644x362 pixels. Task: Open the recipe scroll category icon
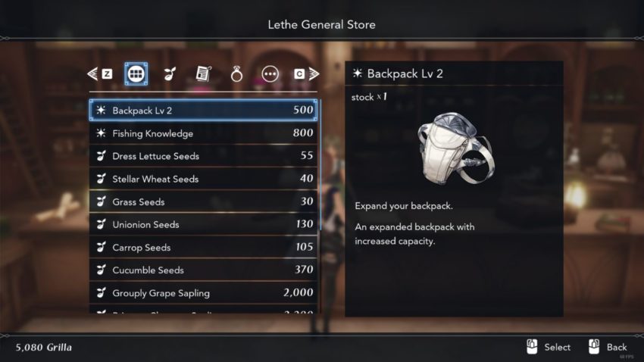(x=203, y=74)
